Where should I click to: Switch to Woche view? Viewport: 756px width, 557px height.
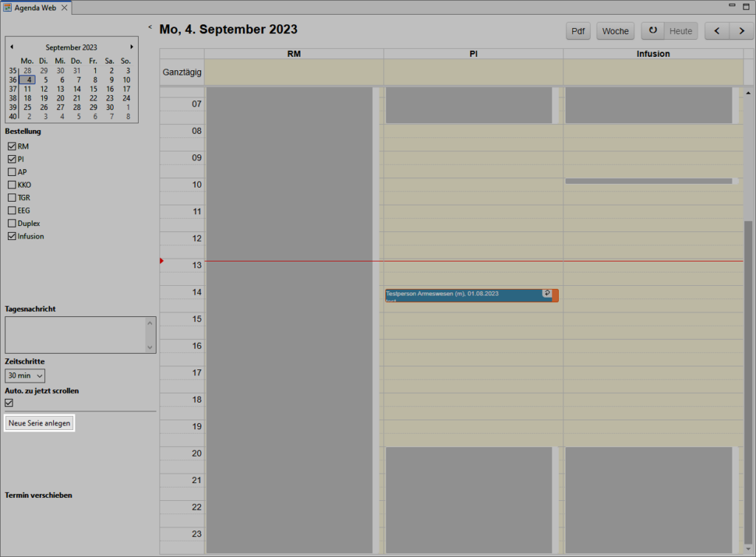pyautogui.click(x=615, y=31)
